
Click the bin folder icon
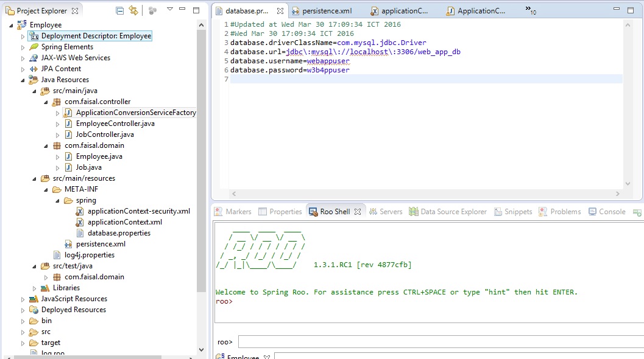coord(34,321)
